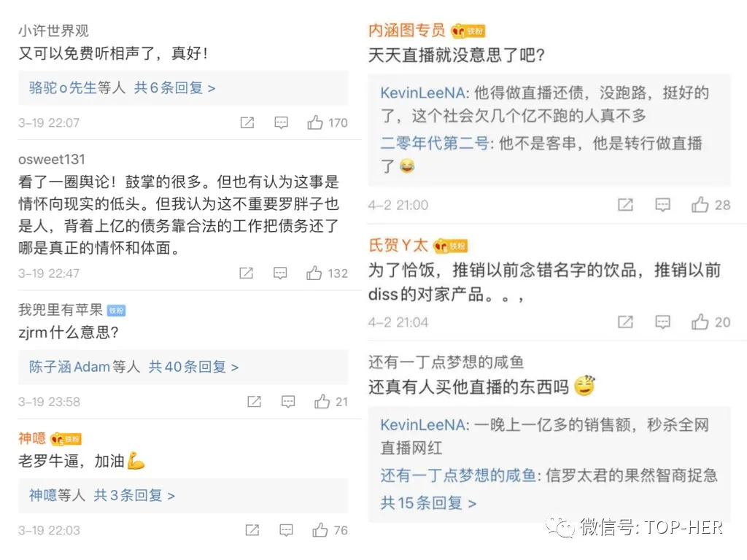747x560 pixels.
Task: Open KevinLeeNA's profile in the 内涵图专员 replies
Action: (x=424, y=93)
